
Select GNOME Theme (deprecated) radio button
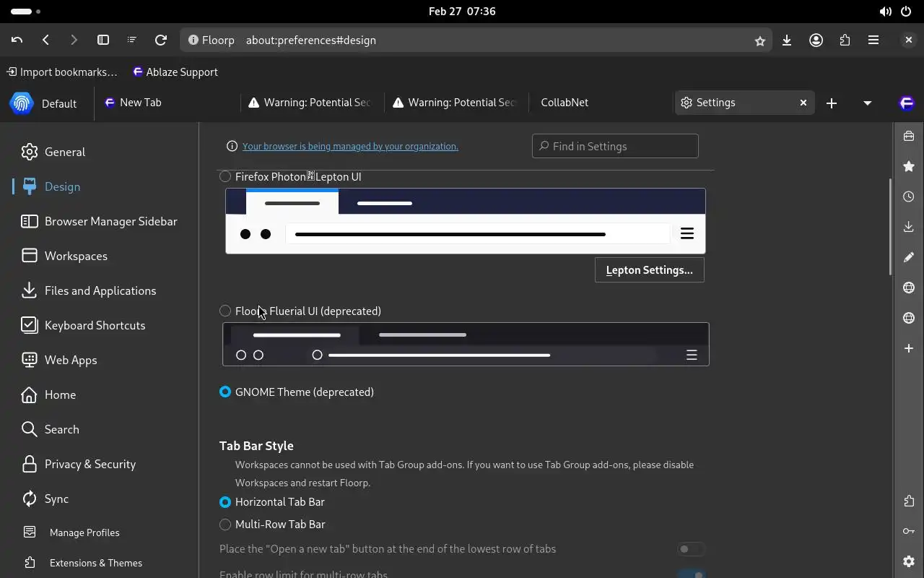225,392
